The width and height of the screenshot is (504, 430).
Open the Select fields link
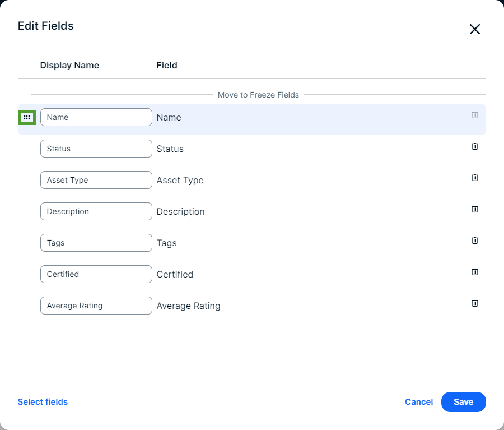pyautogui.click(x=43, y=402)
